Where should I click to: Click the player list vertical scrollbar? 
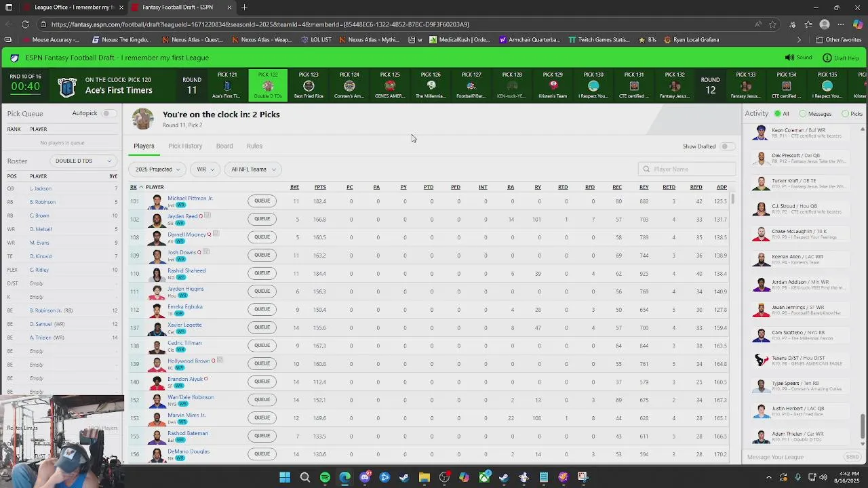coord(732,199)
